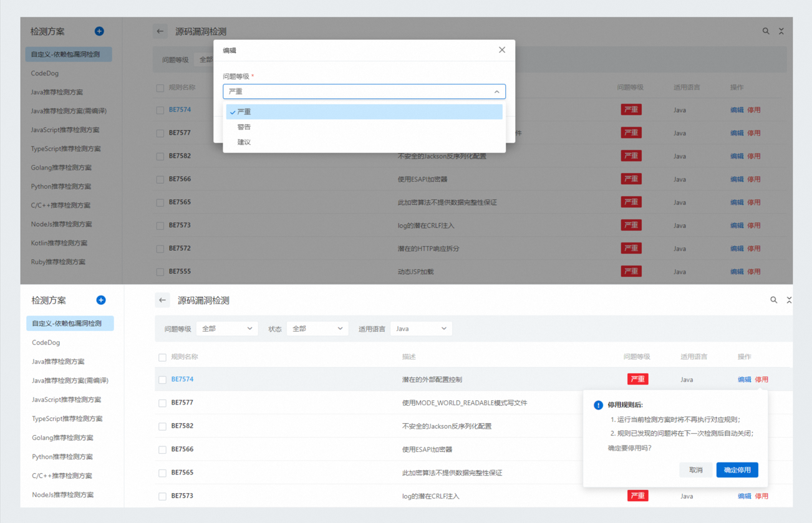812x523 pixels.
Task: Select C/C++推荐检测方案 in the dimmed sidebar
Action: [x=60, y=205]
